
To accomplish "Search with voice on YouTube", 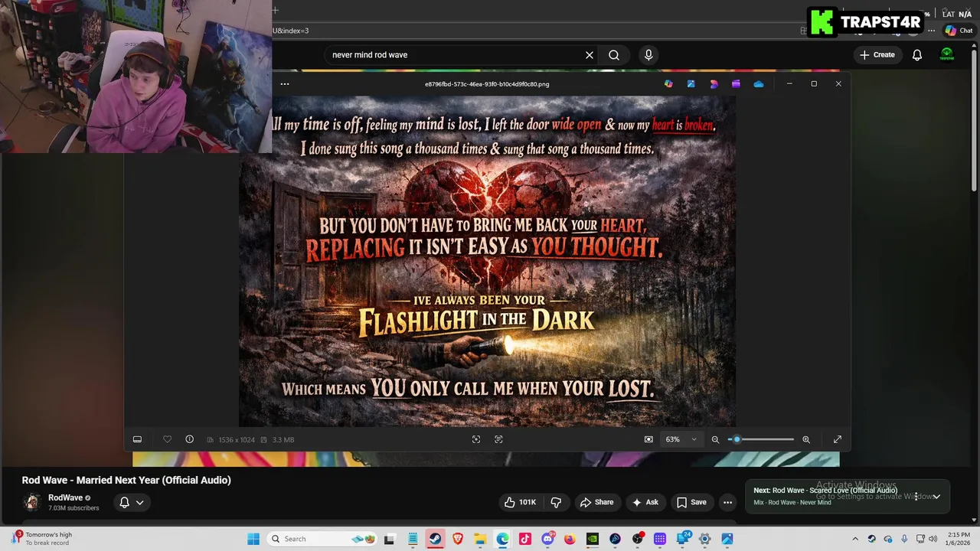I will [x=648, y=55].
